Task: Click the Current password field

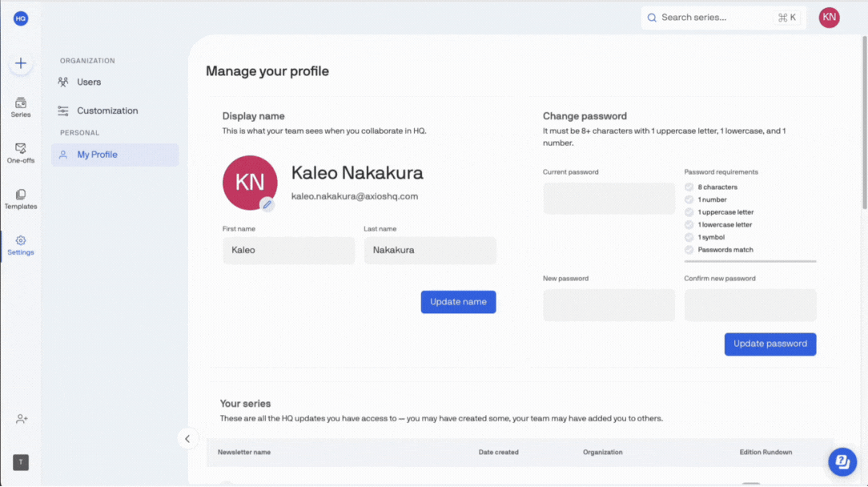Action: pos(609,199)
